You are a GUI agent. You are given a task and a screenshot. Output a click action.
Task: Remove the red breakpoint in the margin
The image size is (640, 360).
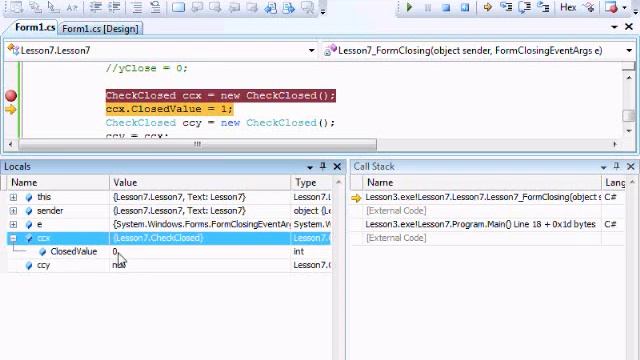[x=11, y=96]
